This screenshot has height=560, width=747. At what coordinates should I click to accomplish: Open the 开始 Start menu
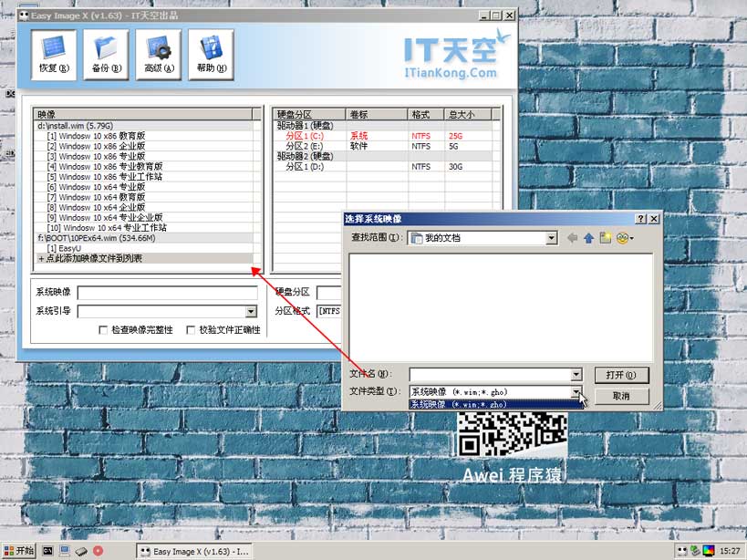(x=18, y=551)
